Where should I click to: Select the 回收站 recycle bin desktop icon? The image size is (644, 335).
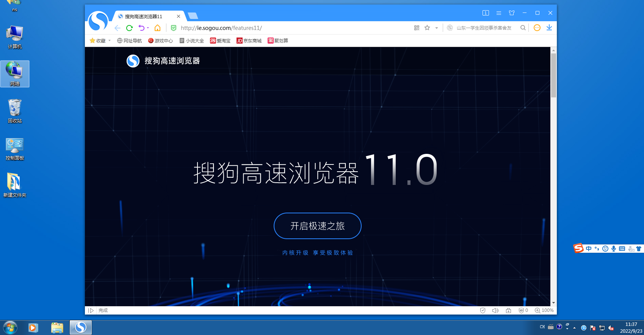tap(15, 111)
